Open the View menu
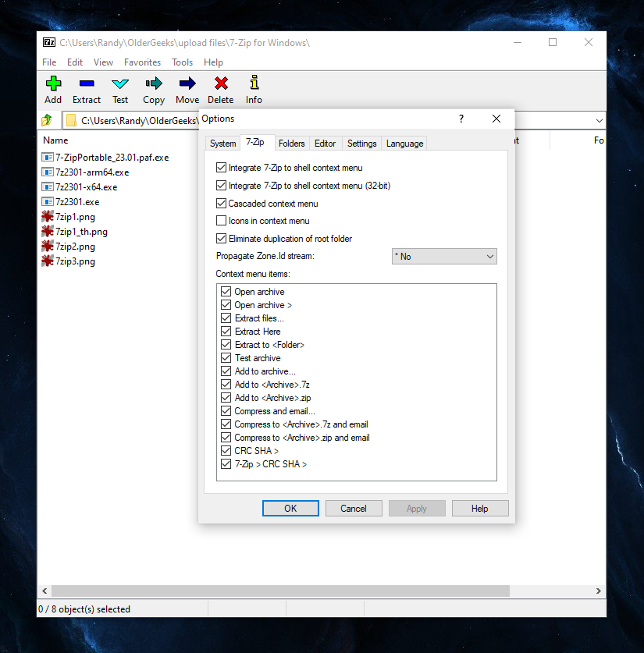This screenshot has width=644, height=653. click(103, 62)
